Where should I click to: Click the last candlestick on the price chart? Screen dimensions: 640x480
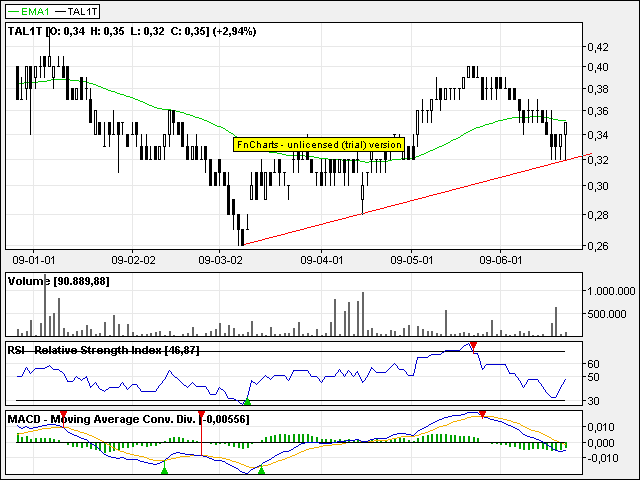566,134
